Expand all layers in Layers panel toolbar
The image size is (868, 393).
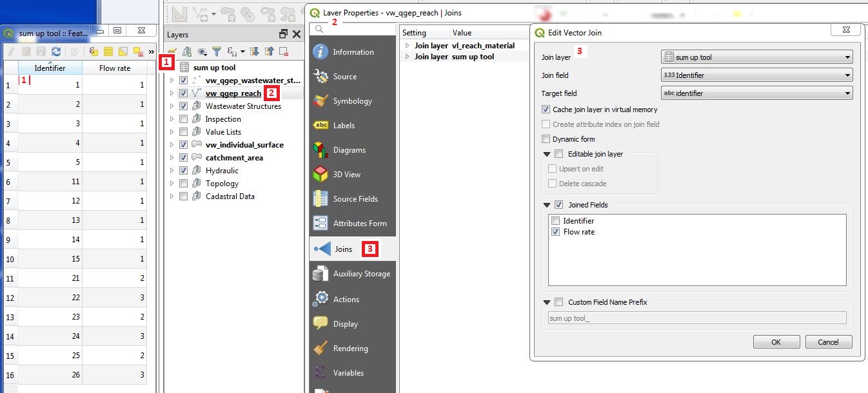[x=255, y=52]
